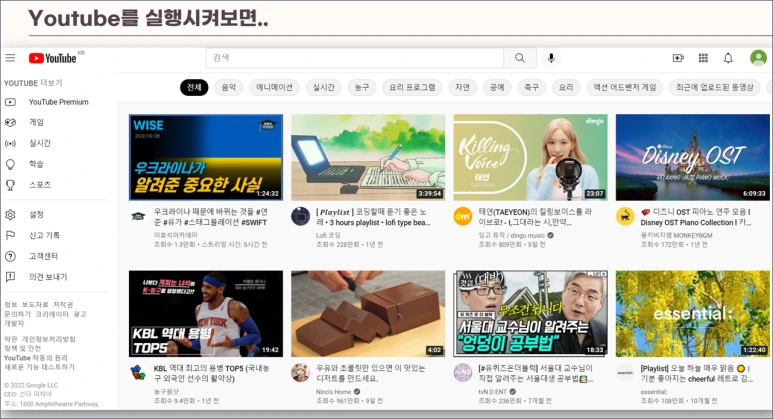
Task: Select the 액션 어드벤처 게임 filter chip
Action: [625, 87]
